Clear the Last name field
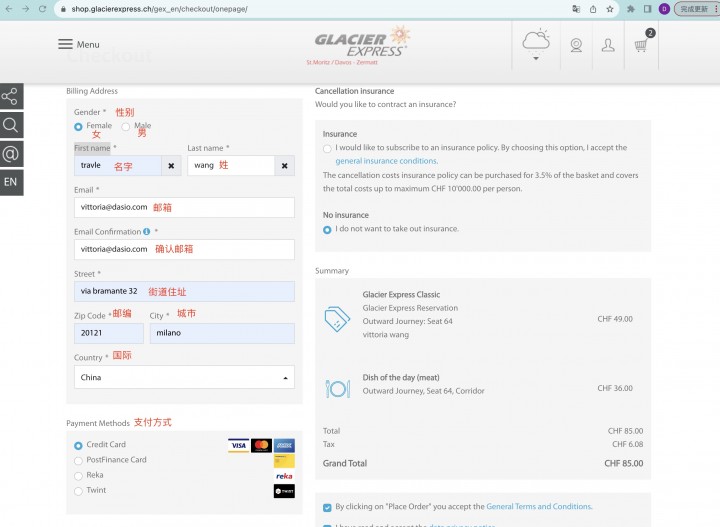This screenshot has height=527, width=720. [x=285, y=166]
